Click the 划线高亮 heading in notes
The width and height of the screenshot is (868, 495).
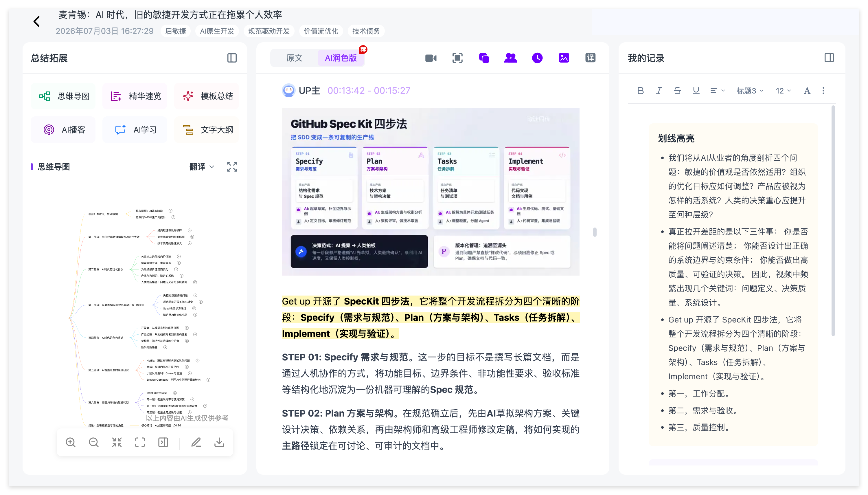[676, 138]
